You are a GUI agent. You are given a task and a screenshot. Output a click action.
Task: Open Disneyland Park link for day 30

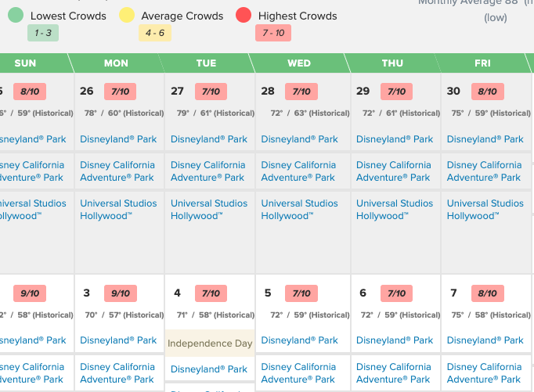(485, 139)
